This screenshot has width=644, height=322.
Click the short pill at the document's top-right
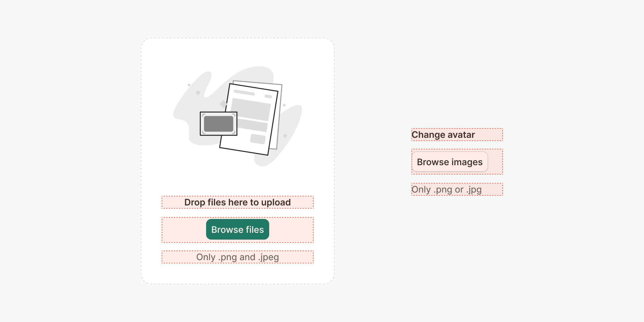click(268, 96)
